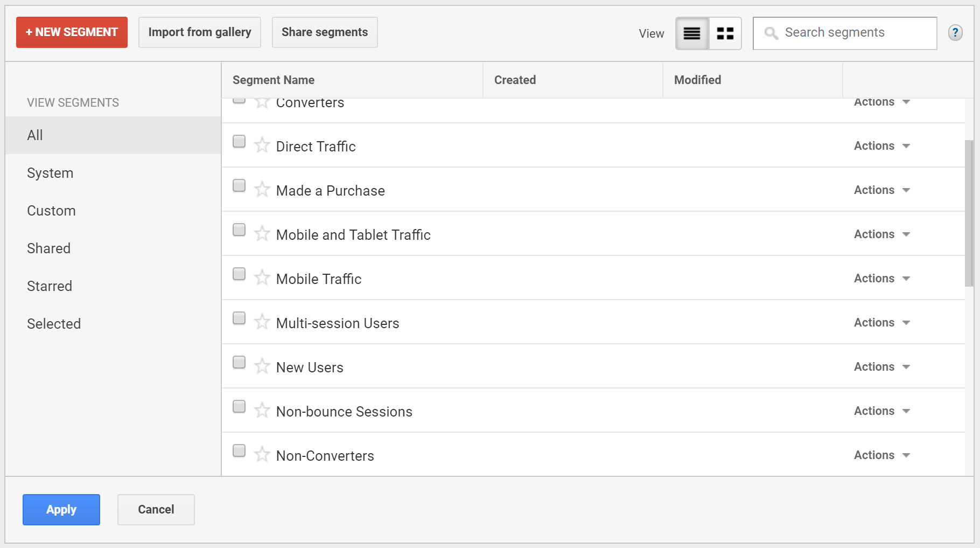Star the Made a Purchase segment
The image size is (980, 548).
[262, 190]
